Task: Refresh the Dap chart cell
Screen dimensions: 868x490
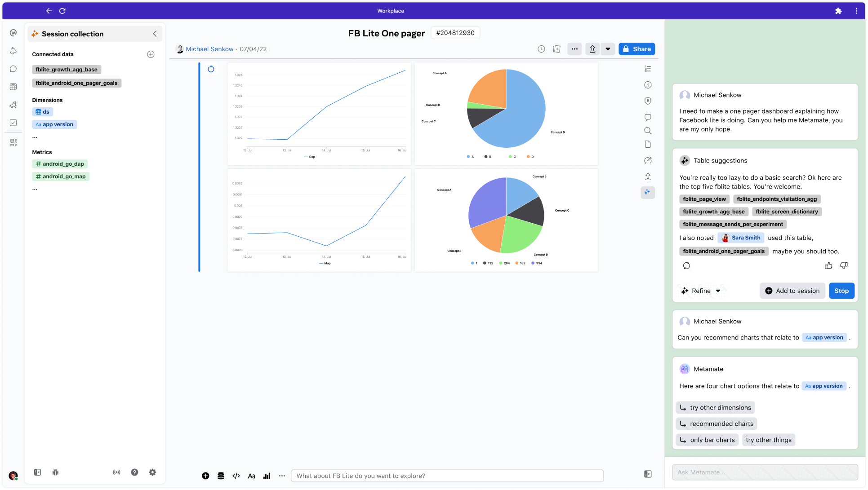Action: pos(211,69)
